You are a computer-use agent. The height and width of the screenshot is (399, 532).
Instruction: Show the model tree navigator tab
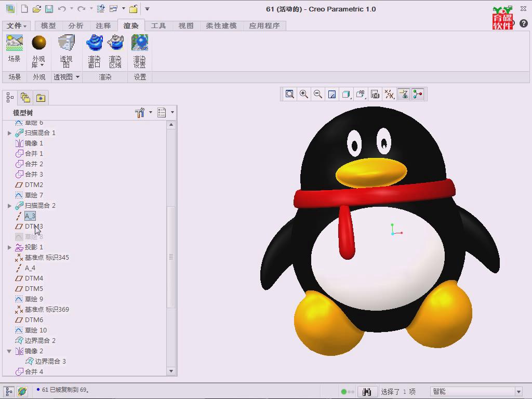10,98
